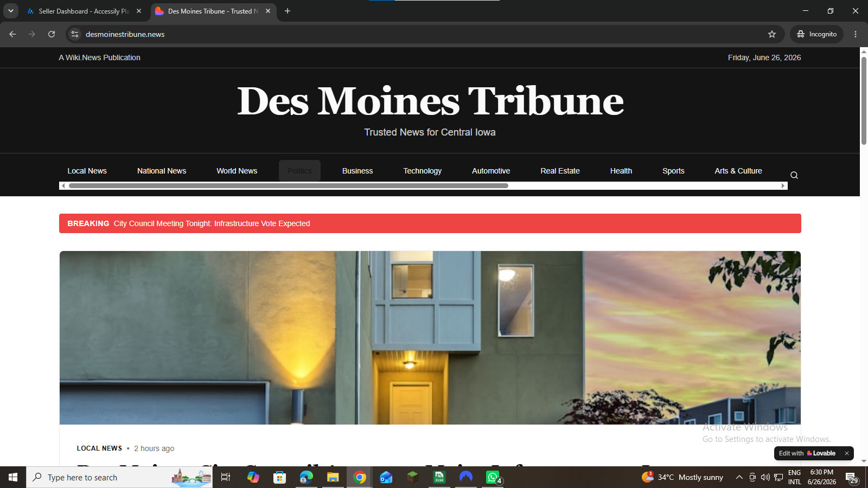Open Microsoft Edge from the taskbar
This screenshot has height=488, width=868.
tap(306, 477)
